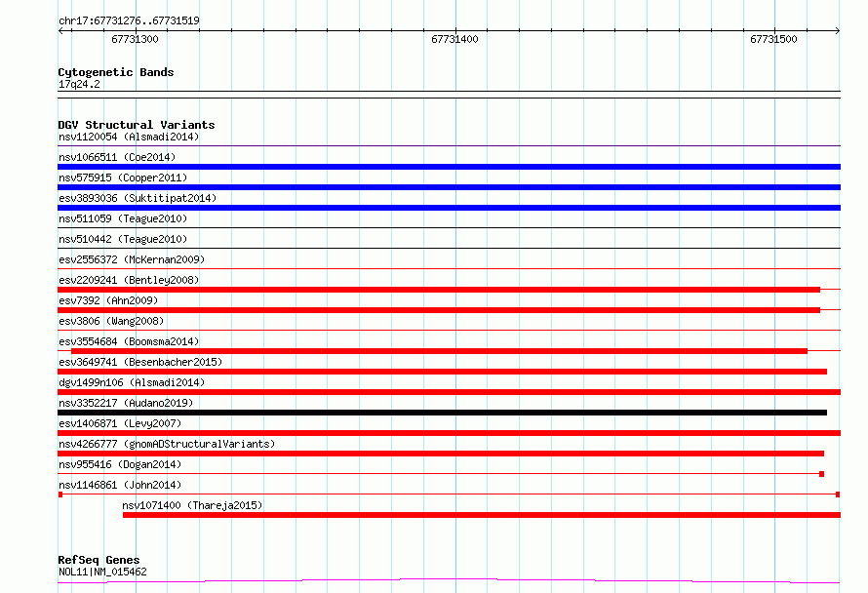Image resolution: width=868 pixels, height=593 pixels.
Task: Click the nsv1146861 (John2014) label
Action: tap(120, 485)
